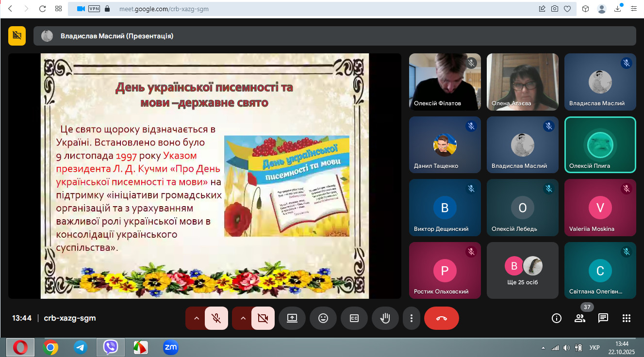Open the emoji reactions button
The width and height of the screenshot is (644, 357).
[x=323, y=318]
